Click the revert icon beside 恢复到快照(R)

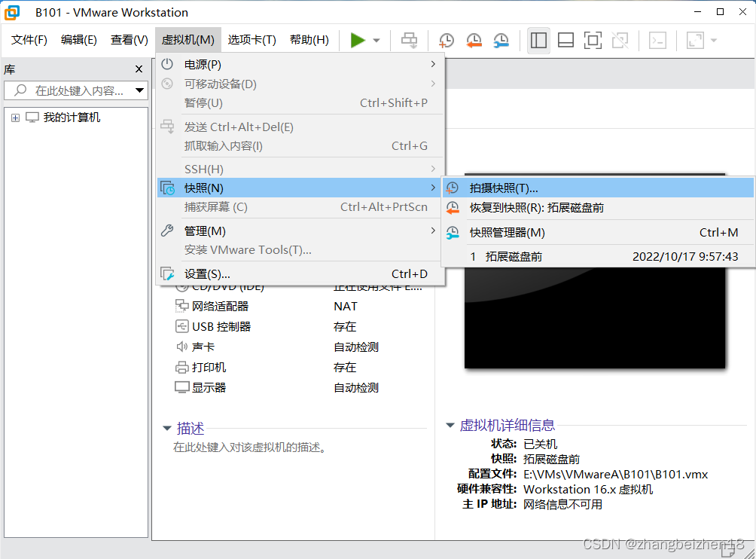pyautogui.click(x=453, y=208)
